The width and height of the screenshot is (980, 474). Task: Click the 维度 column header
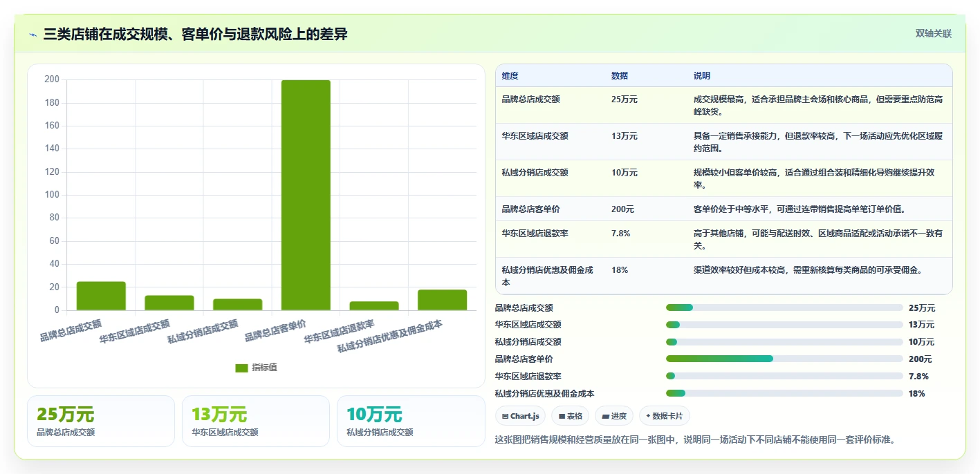(x=510, y=76)
